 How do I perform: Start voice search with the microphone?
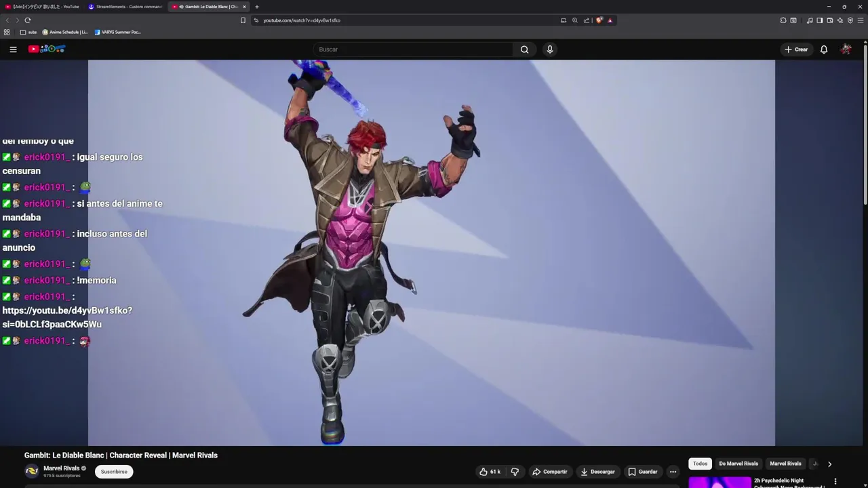click(x=550, y=49)
